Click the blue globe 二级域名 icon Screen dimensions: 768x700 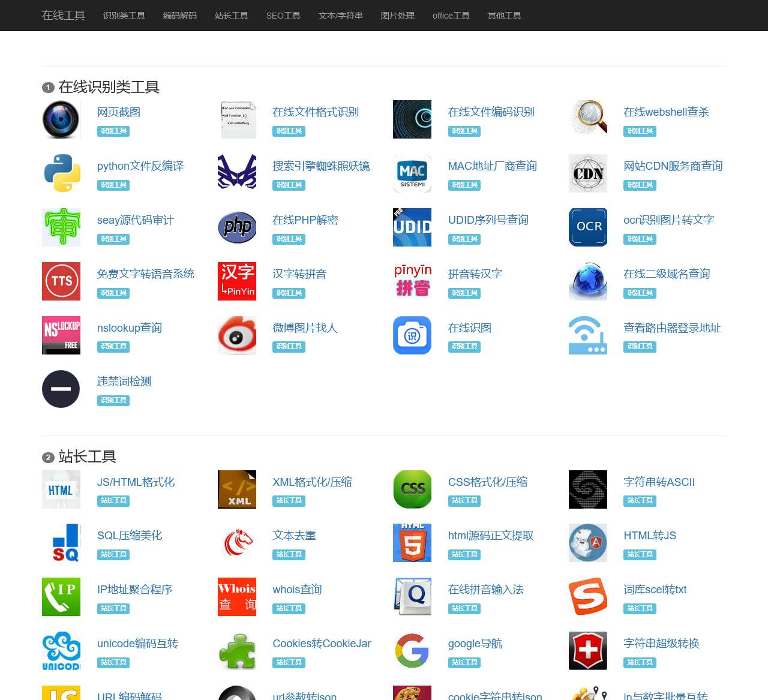click(588, 281)
